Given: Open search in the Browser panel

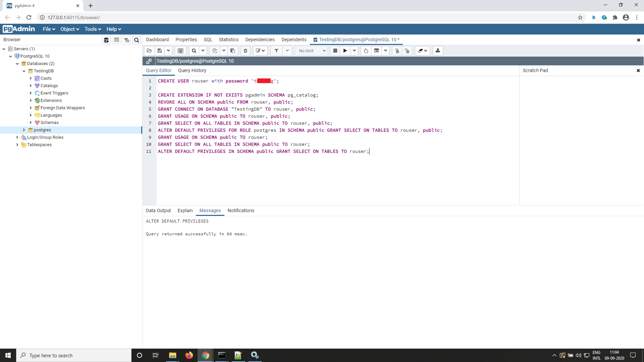Looking at the screenshot, I should [x=137, y=40].
